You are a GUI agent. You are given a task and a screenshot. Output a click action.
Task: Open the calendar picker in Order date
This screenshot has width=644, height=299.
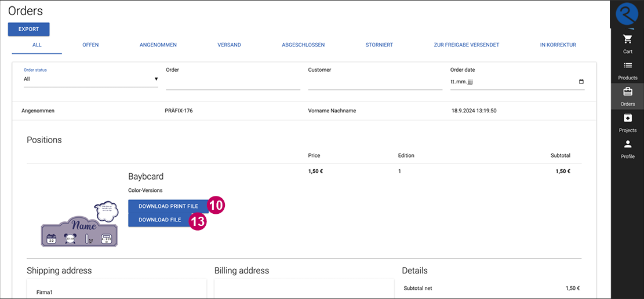coord(581,82)
